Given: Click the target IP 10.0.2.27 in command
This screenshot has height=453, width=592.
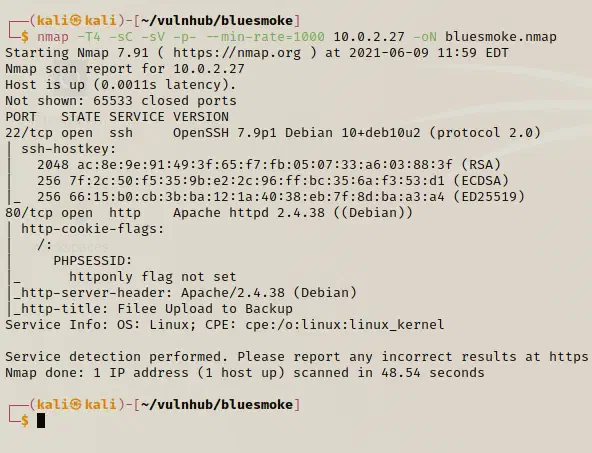Looking at the screenshot, I should (369, 37).
